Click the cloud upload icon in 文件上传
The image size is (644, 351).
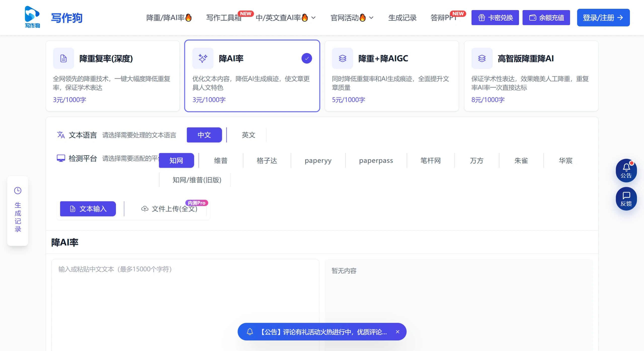[145, 209]
